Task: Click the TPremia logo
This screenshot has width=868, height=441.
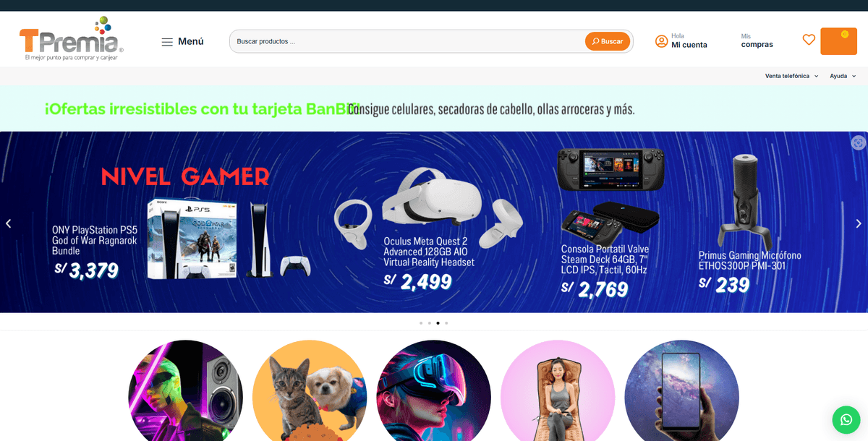Action: (x=71, y=38)
